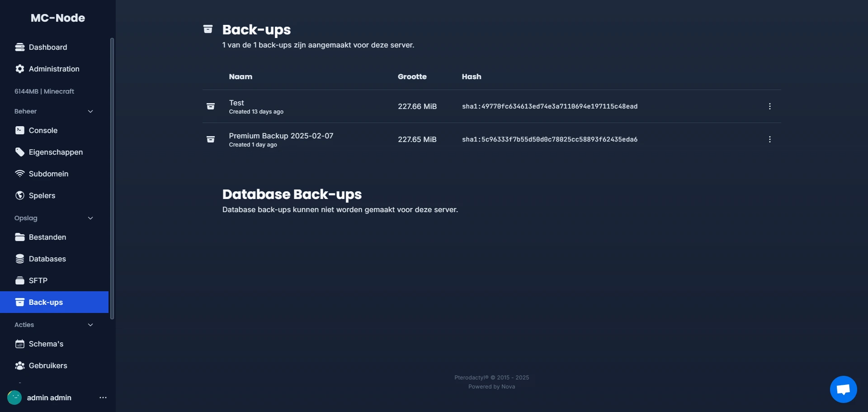Click the MC-Node logo
868x412 pixels.
(58, 18)
